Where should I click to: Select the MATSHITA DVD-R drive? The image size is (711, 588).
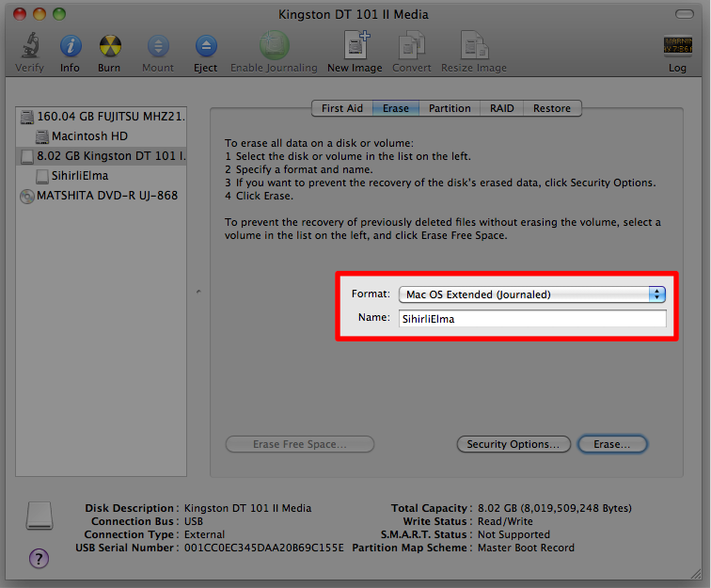point(106,196)
